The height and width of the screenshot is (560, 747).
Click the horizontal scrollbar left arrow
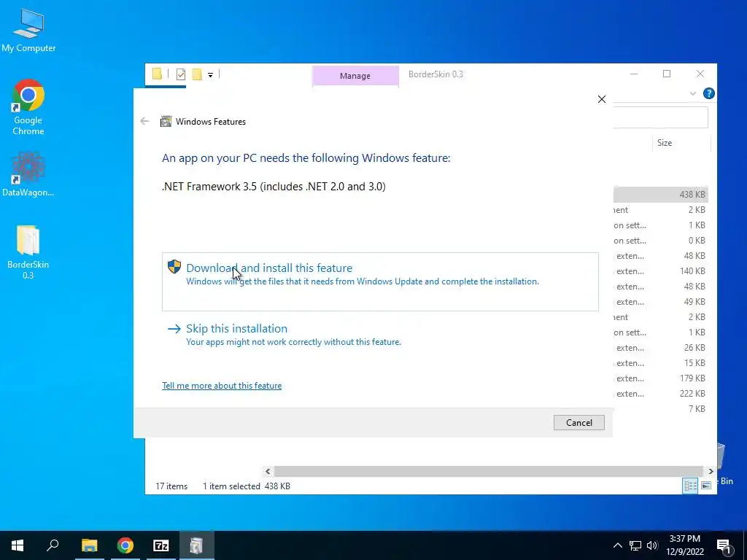coord(268,472)
